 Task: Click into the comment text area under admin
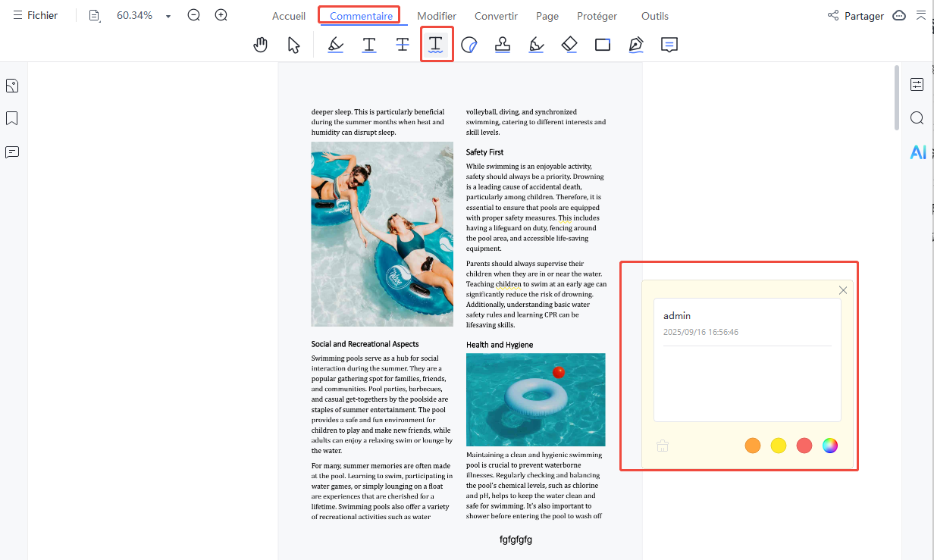(747, 383)
